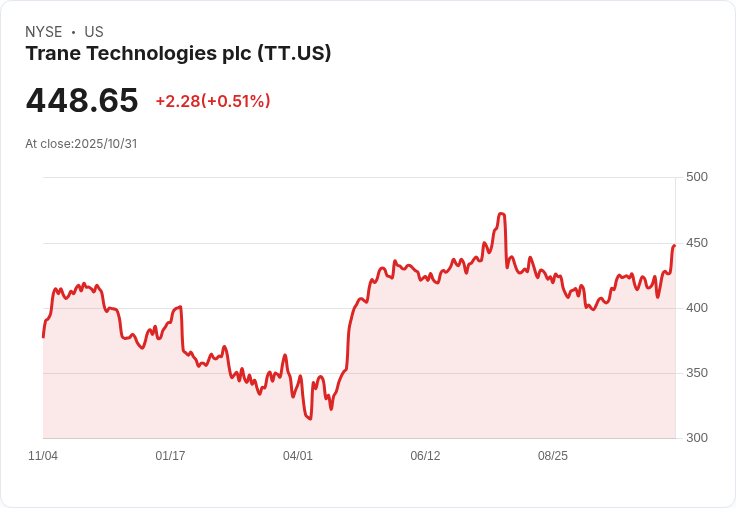Click the 450 y-axis price label
Image resolution: width=736 pixels, height=508 pixels.
[x=697, y=243]
